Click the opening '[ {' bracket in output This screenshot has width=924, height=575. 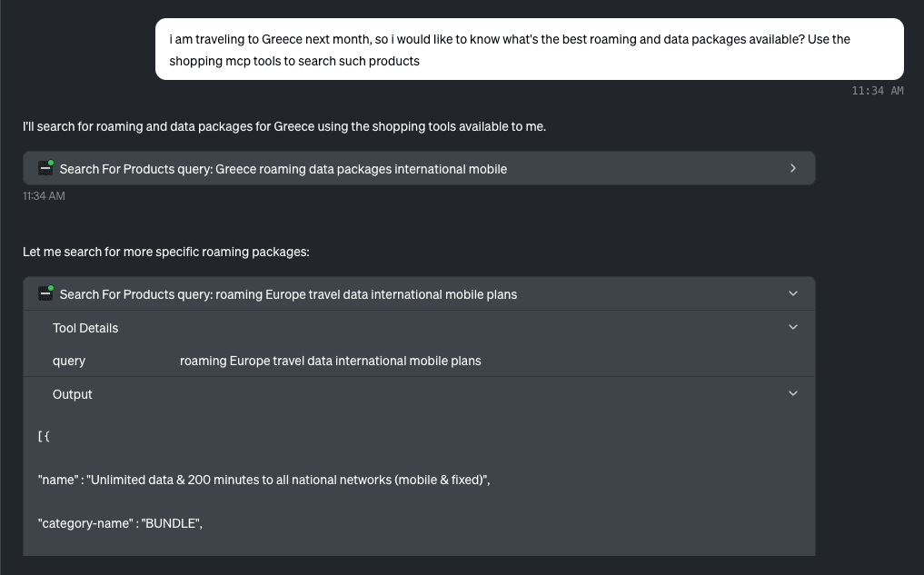(x=44, y=437)
